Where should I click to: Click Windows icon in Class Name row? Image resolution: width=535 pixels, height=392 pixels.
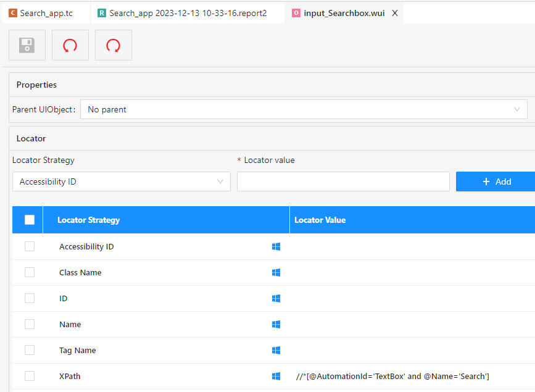pos(276,272)
